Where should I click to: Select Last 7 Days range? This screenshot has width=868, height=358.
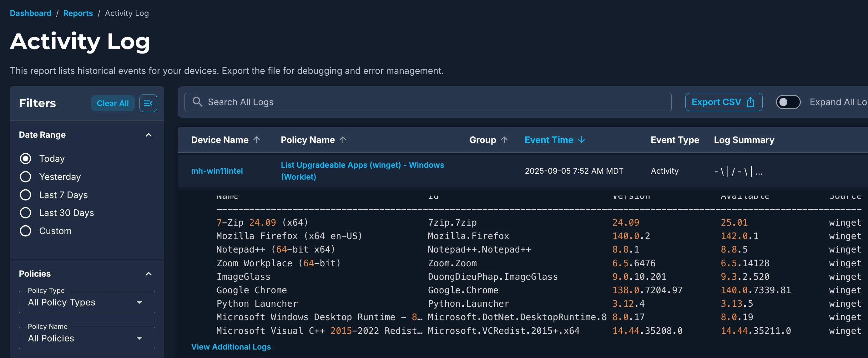tap(26, 195)
